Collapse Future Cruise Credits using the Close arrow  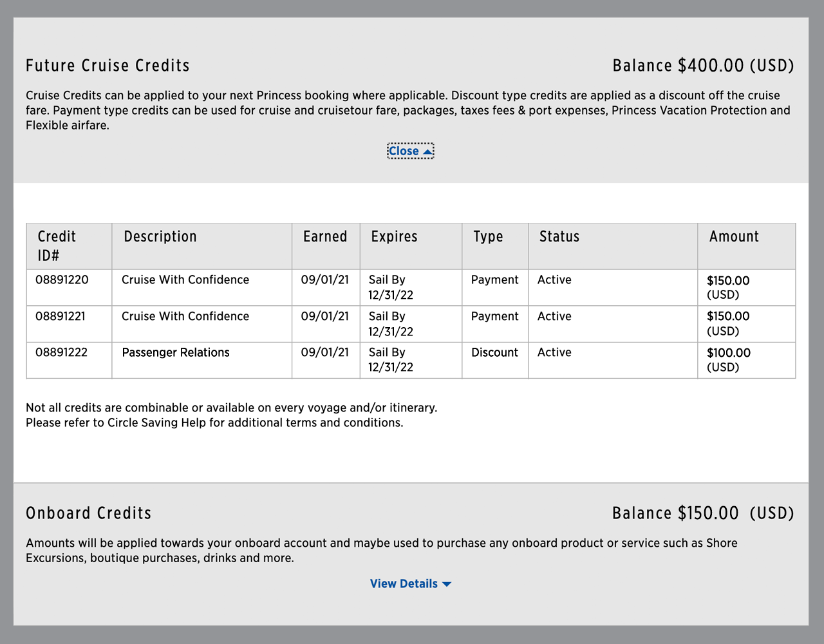tap(427, 151)
